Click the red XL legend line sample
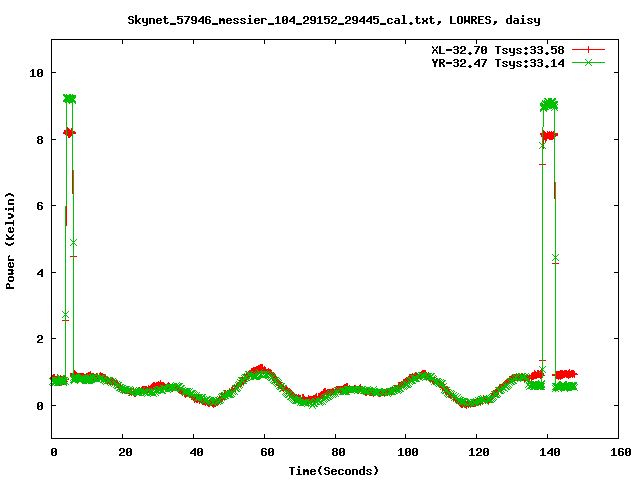Screen dimensions: 640x480 coord(588,50)
